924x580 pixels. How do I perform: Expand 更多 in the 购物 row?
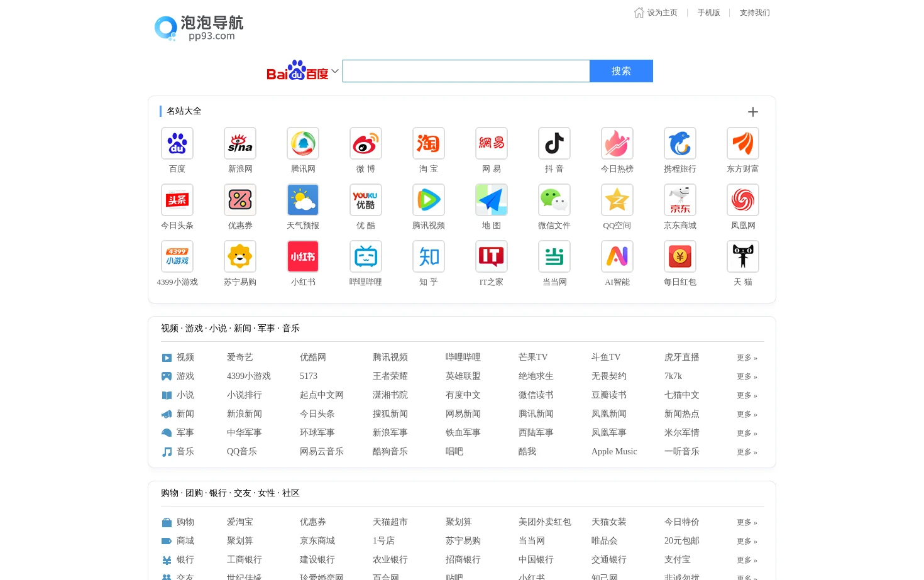coord(747,522)
